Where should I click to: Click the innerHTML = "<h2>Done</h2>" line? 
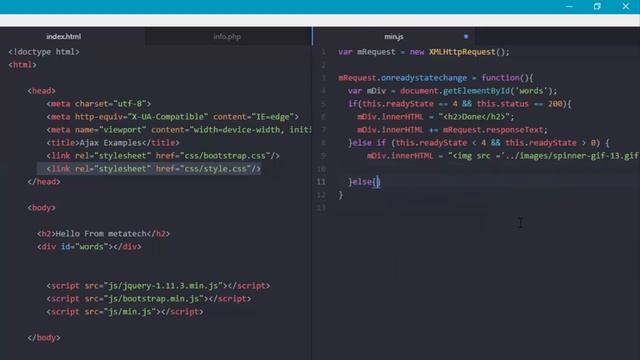[436, 117]
